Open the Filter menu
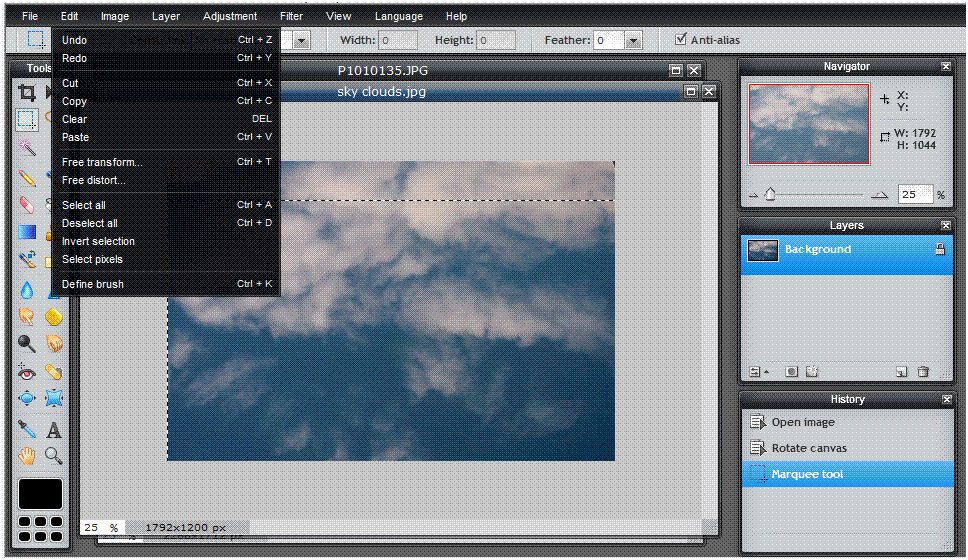This screenshot has height=560, width=968. [x=291, y=16]
